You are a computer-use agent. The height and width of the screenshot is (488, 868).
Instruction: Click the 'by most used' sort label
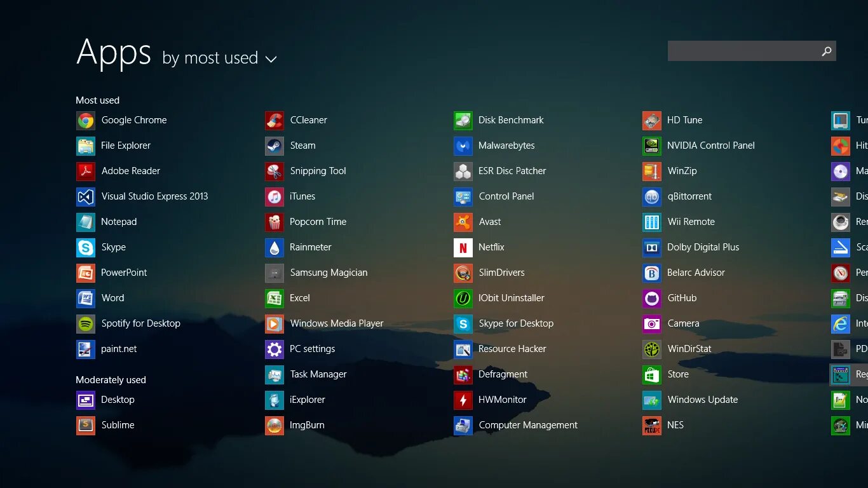(x=210, y=58)
